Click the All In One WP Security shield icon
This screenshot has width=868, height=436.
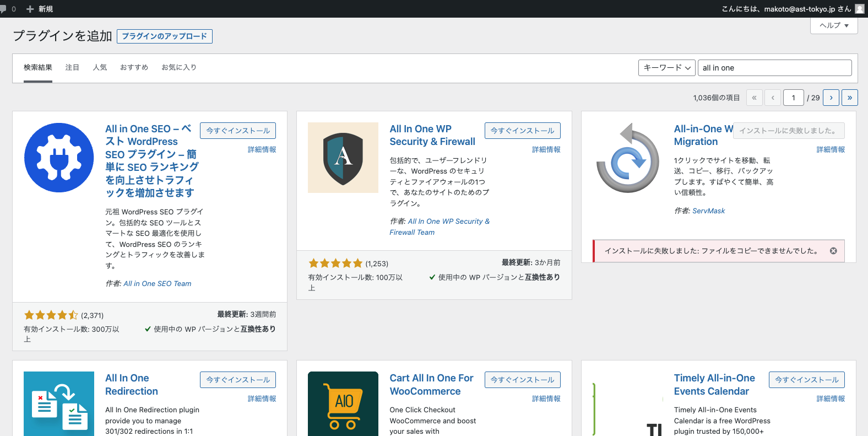click(x=343, y=158)
